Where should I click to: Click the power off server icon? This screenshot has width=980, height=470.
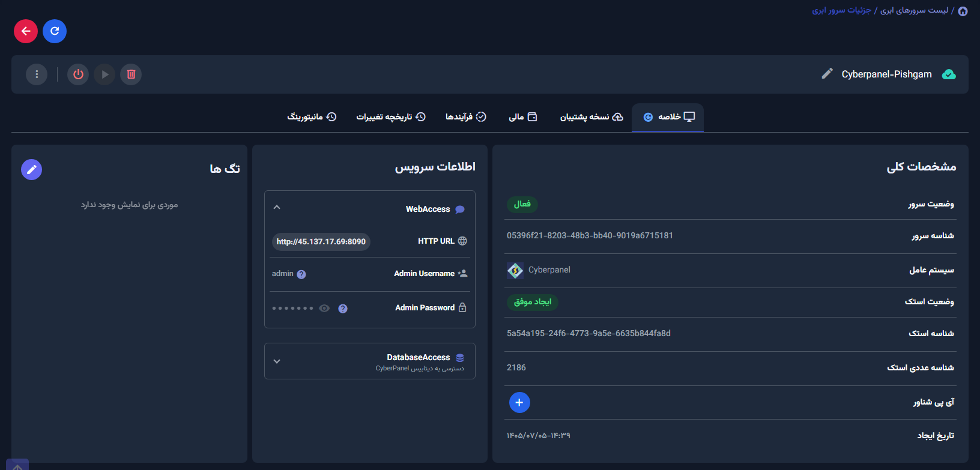[78, 74]
